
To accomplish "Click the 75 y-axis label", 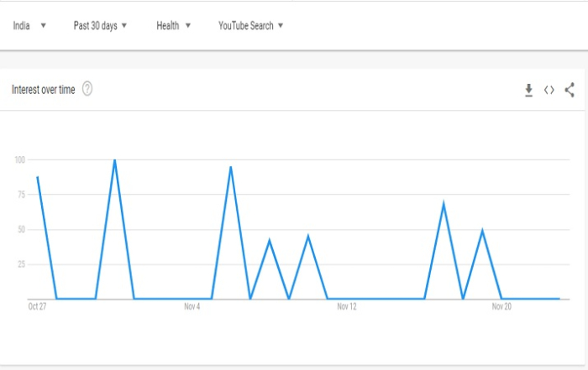I will [20, 195].
